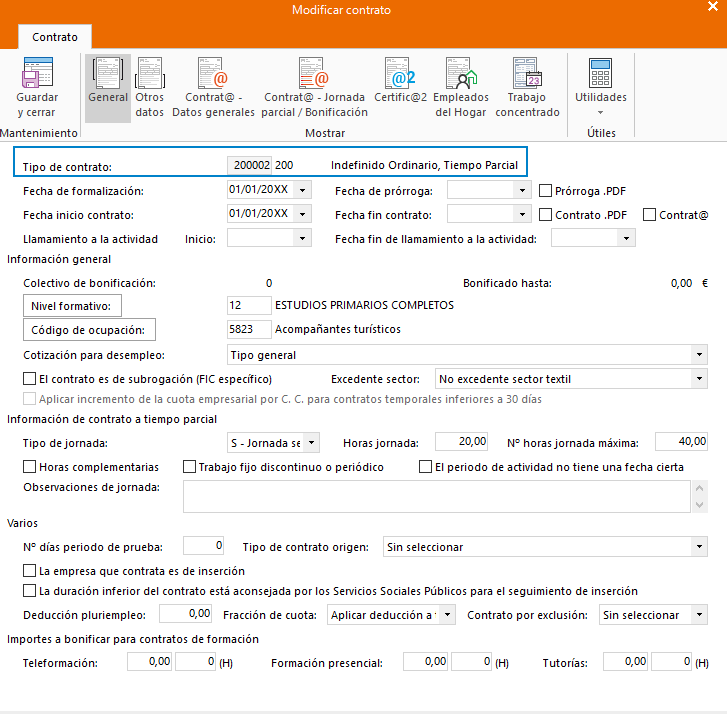The height and width of the screenshot is (714, 727).
Task: Click the Teleformación hours field
Action: 196,662
